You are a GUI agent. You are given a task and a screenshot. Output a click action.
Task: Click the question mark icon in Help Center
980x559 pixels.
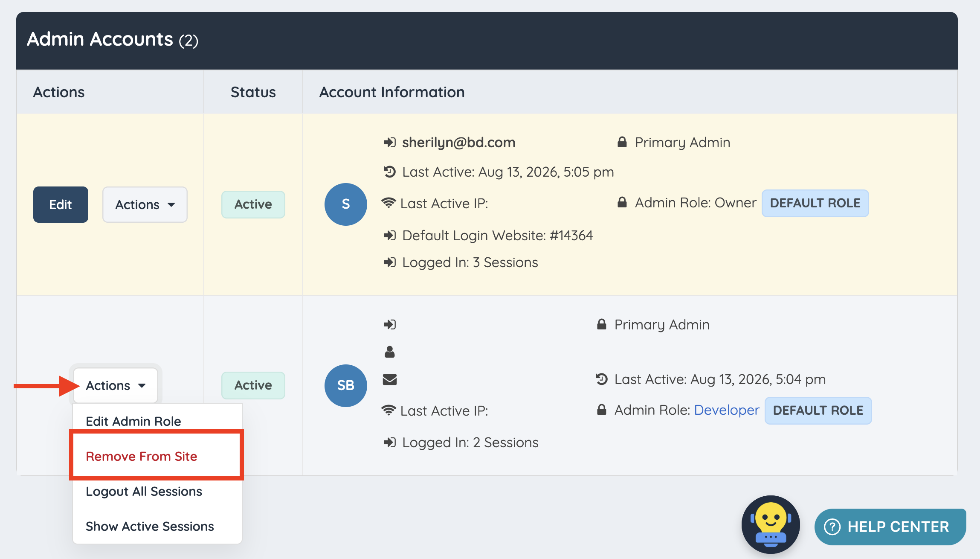coord(832,527)
